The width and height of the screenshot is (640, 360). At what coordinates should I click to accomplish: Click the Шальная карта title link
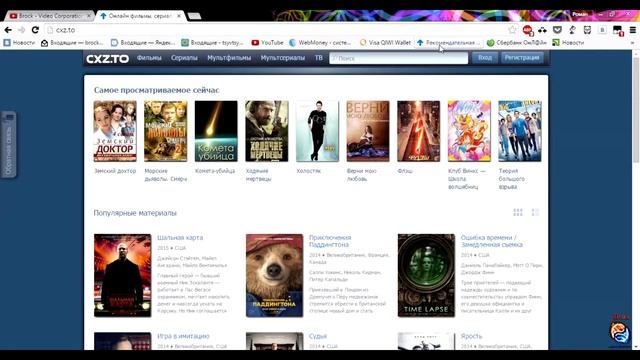pos(180,238)
